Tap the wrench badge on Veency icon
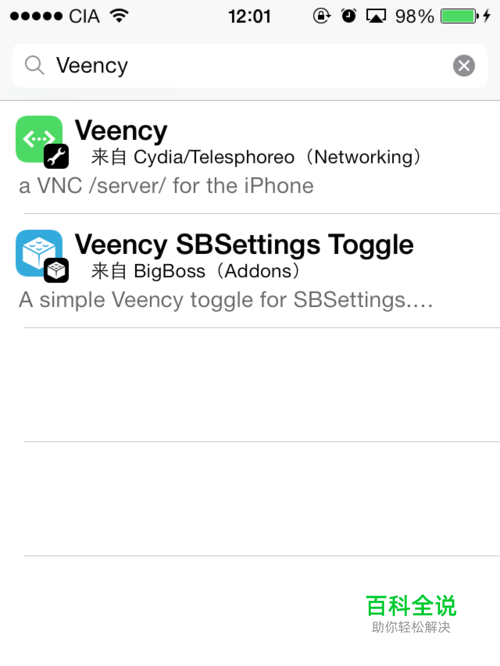Screen dimensions: 500x666 (x=56, y=156)
